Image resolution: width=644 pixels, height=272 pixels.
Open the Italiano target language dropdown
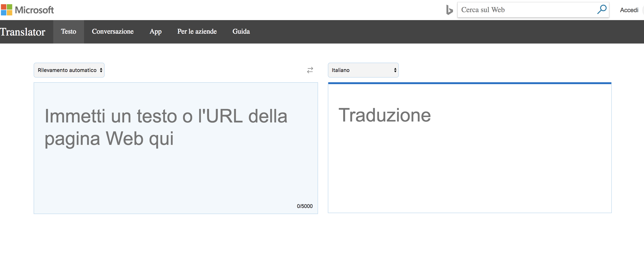pyautogui.click(x=363, y=70)
